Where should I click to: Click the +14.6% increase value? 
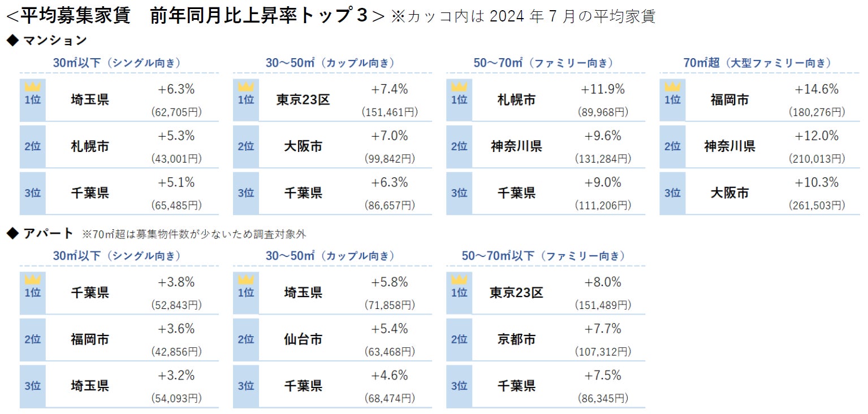point(817,89)
